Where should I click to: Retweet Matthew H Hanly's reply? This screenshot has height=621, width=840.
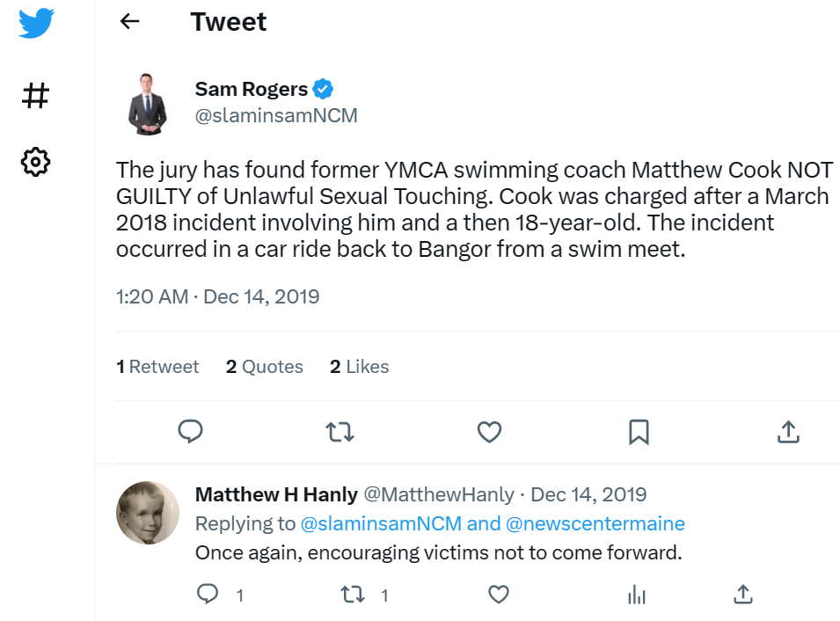(x=353, y=595)
